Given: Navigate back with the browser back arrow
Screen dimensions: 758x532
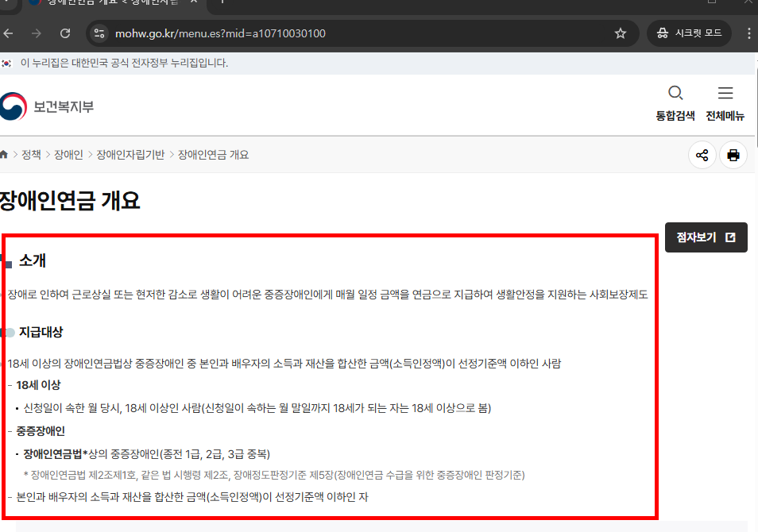Looking at the screenshot, I should point(9,33).
